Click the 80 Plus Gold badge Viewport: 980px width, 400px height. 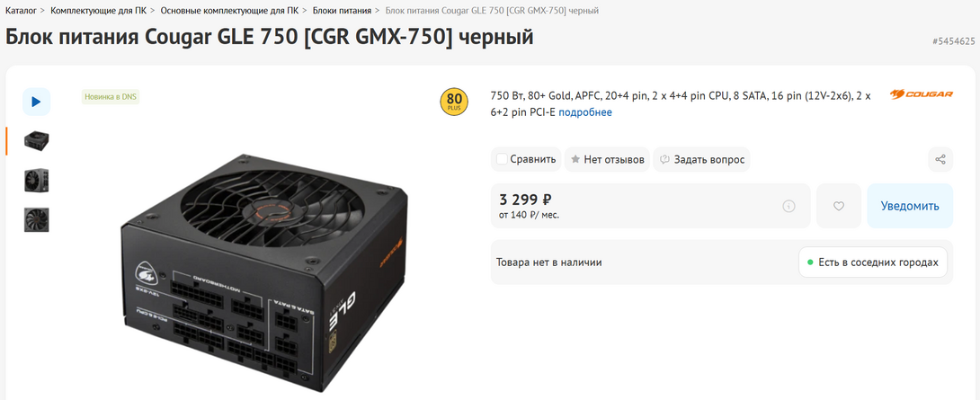point(454,102)
